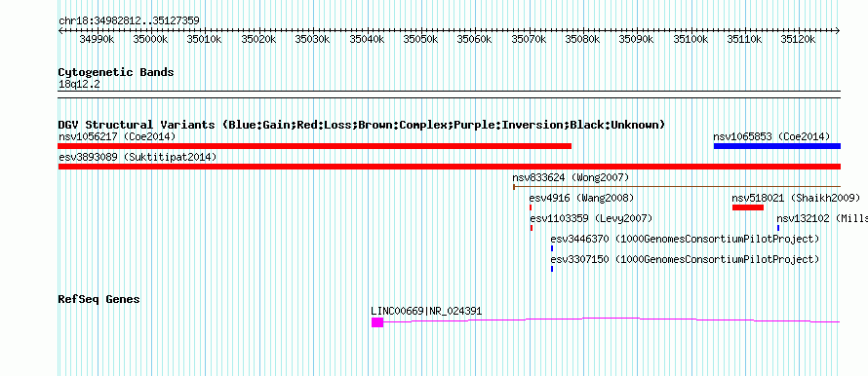The height and width of the screenshot is (376, 868).
Task: Click the Cytogenetic Bands track title
Action: tap(116, 72)
